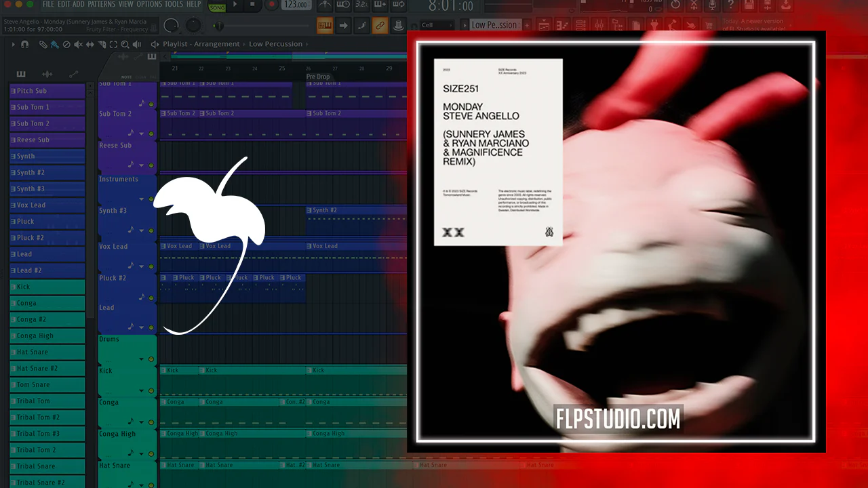The image size is (868, 488).
Task: Click the newer version available notice
Action: pyautogui.click(x=753, y=25)
